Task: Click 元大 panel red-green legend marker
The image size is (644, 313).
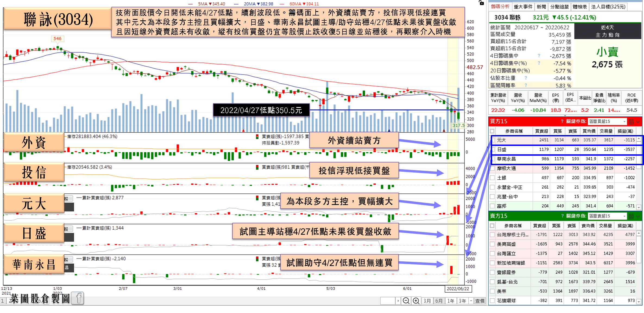Action: (x=257, y=198)
